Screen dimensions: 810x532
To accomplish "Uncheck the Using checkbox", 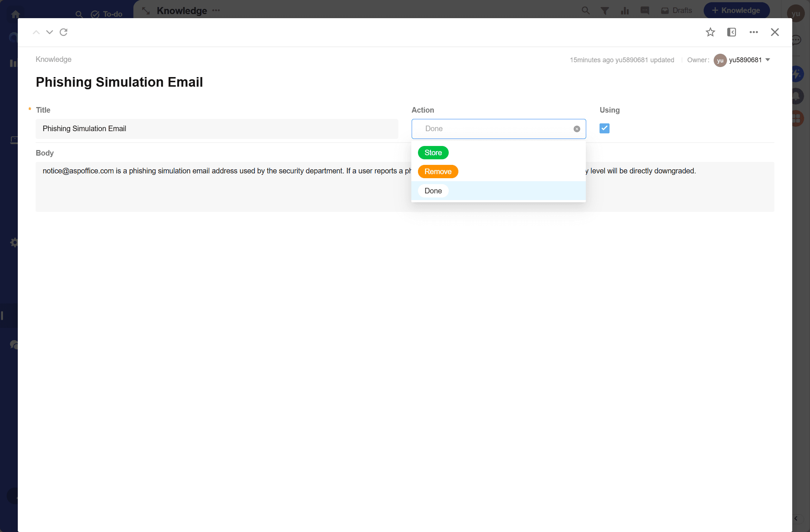I will [604, 128].
